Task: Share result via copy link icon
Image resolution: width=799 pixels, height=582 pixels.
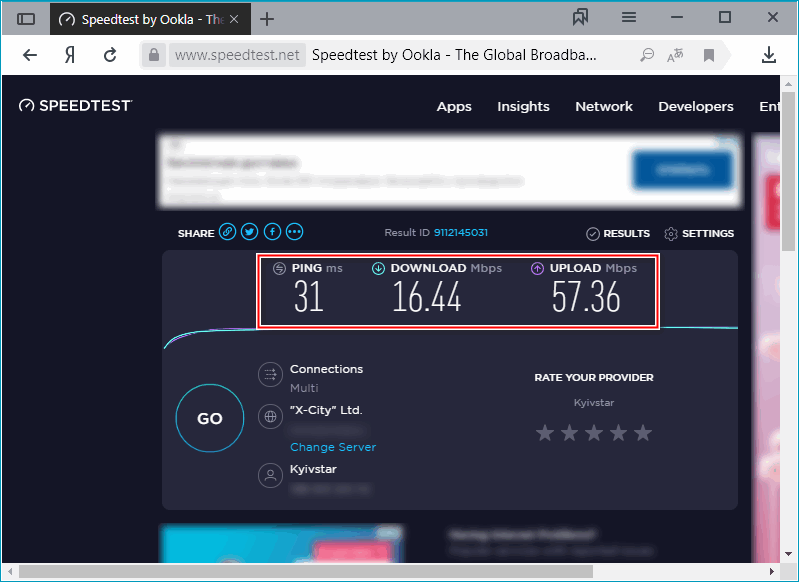Action: (227, 232)
